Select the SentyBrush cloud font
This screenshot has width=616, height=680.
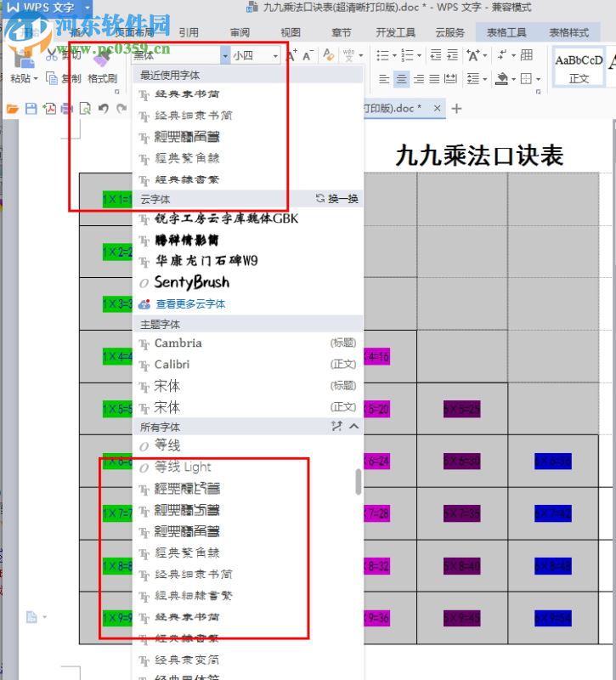(247, 282)
